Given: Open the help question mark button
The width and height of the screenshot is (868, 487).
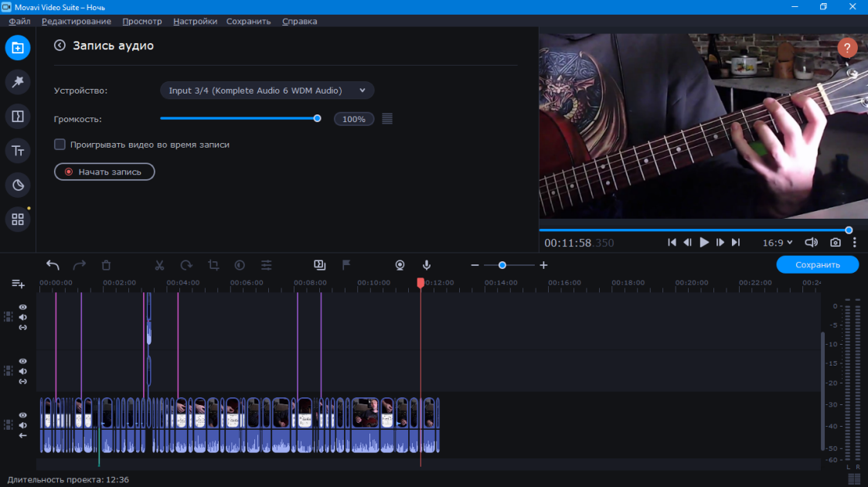Looking at the screenshot, I should pos(847,48).
